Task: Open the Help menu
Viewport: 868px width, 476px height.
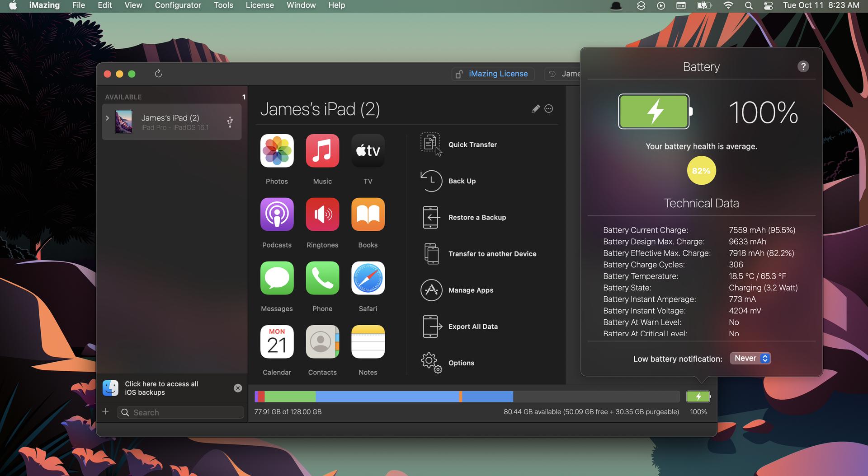Action: (336, 5)
